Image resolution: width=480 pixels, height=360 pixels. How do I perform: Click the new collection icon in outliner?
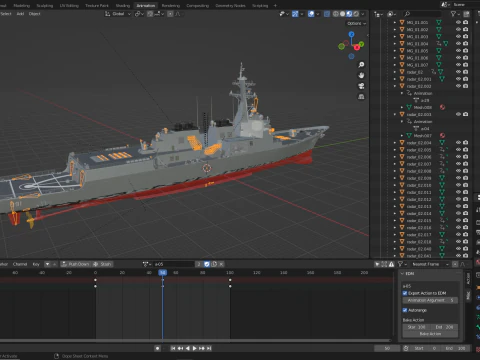click(466, 14)
